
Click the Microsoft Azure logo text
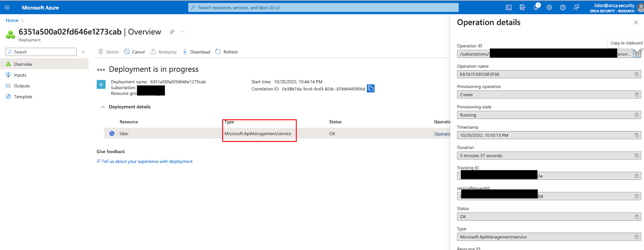pyautogui.click(x=40, y=8)
